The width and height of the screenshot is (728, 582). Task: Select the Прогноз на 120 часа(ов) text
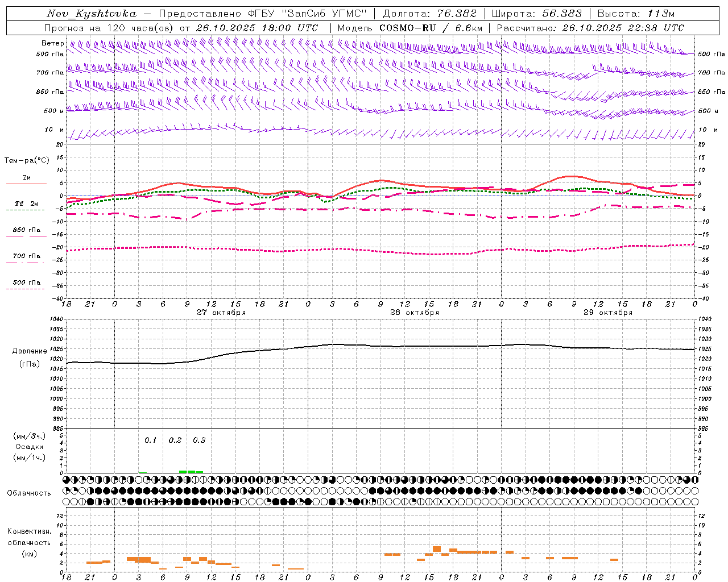[109, 28]
